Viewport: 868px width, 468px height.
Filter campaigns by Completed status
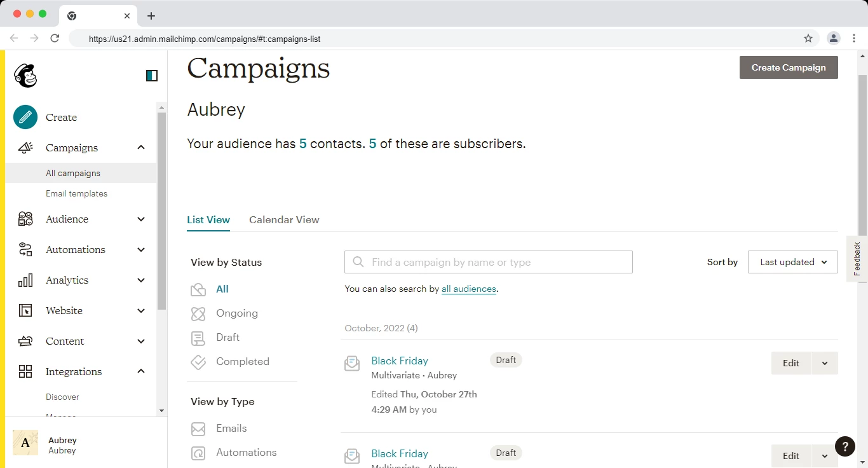243,362
